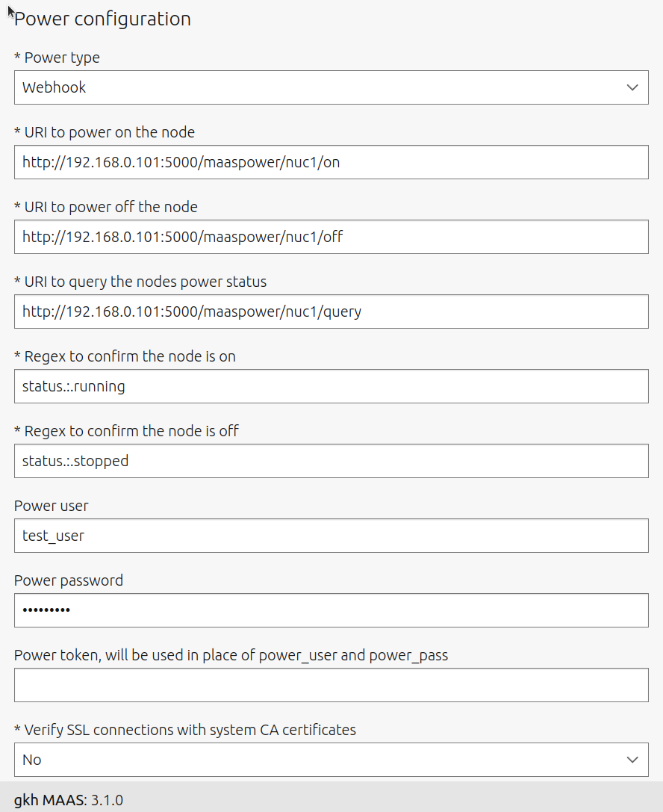This screenshot has height=812, width=663.
Task: Open the Power type dropdown
Action: (x=331, y=87)
